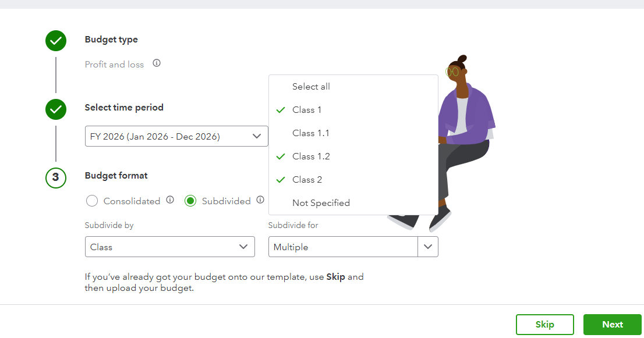Image resolution: width=644 pixels, height=338 pixels.
Task: Uncheck Class 1.2 in the list
Action: pyautogui.click(x=311, y=156)
